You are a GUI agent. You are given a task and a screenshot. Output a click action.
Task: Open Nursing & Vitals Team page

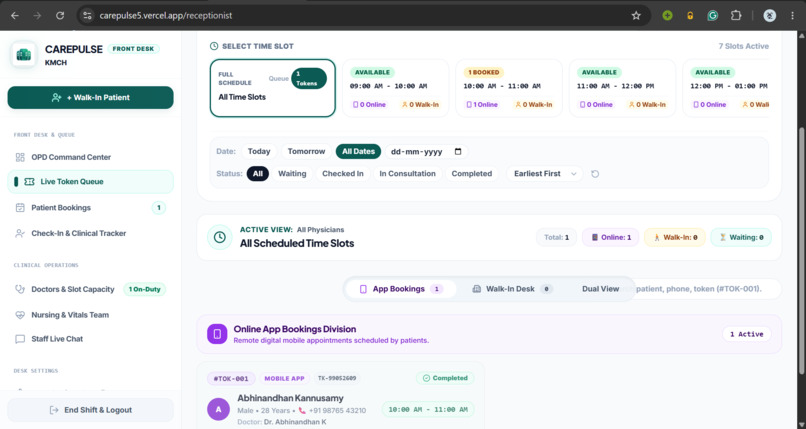90,315
